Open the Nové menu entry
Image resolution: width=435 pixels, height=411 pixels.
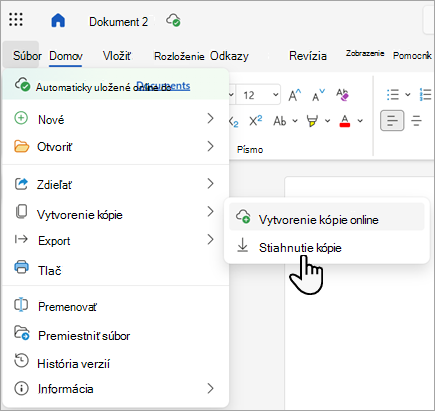[115, 119]
